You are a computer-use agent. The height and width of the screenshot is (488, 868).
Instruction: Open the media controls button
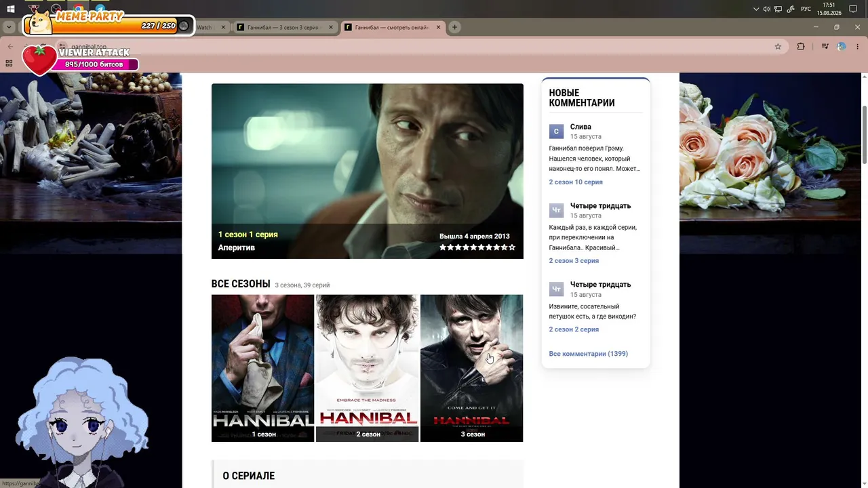[825, 46]
